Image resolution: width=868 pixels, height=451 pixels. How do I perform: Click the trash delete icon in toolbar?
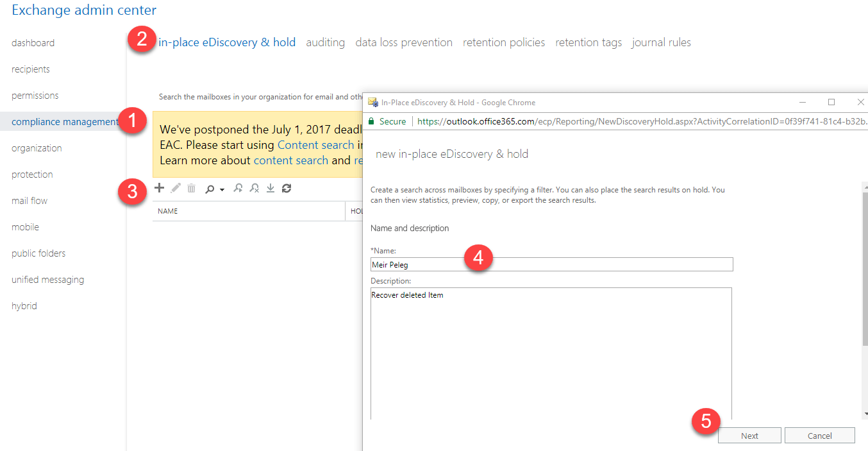(x=191, y=188)
